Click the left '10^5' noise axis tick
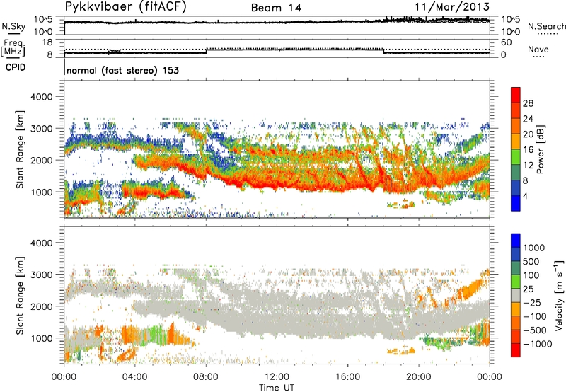Viewport: 566px width, 392px height. point(43,19)
